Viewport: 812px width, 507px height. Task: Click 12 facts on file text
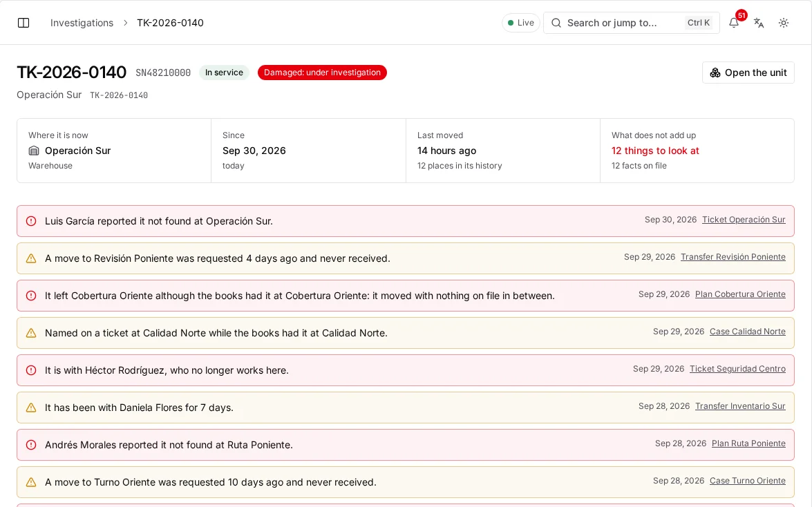(639, 166)
